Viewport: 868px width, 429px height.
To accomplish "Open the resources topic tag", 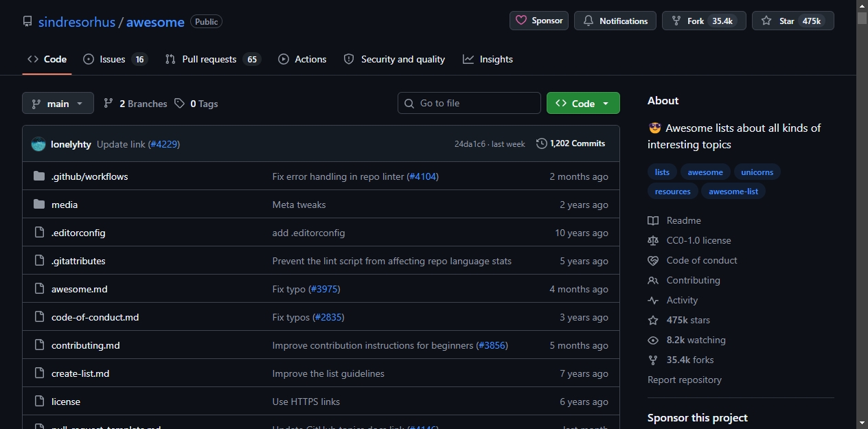I will coord(672,192).
